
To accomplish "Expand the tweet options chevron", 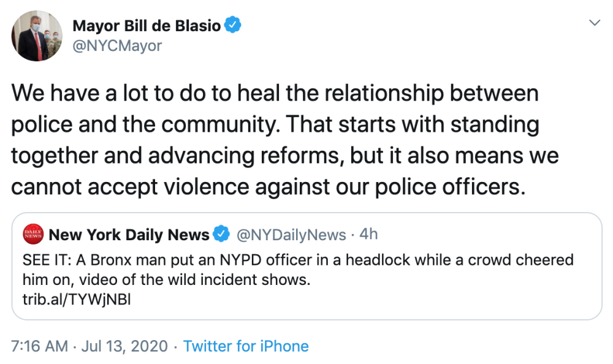I will click(594, 23).
